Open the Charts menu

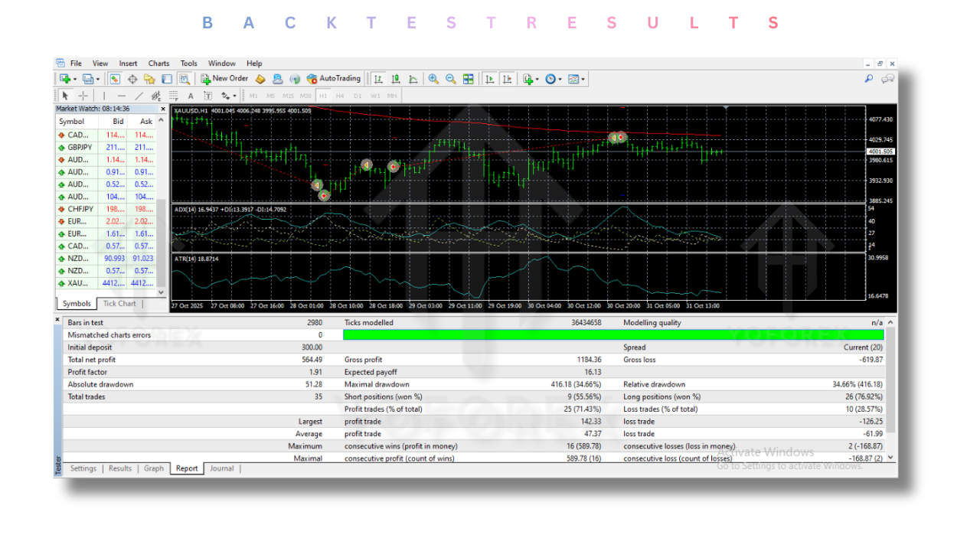pyautogui.click(x=158, y=63)
